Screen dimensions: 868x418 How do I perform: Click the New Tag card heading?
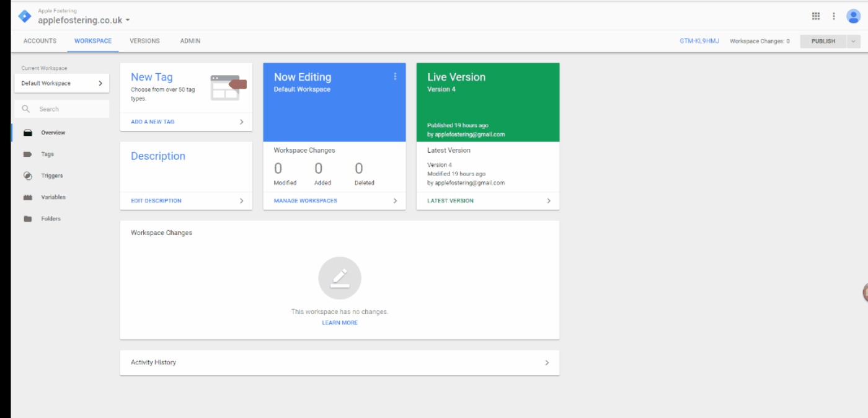tap(152, 78)
